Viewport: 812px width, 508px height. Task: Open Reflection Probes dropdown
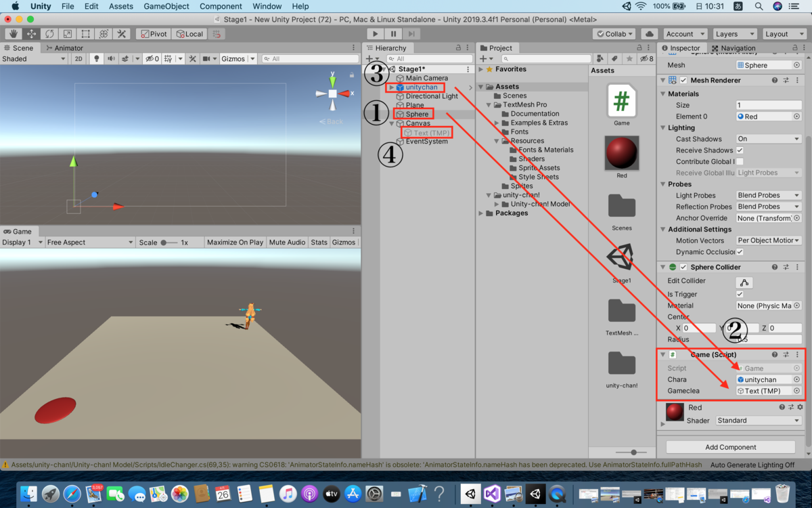(769, 207)
